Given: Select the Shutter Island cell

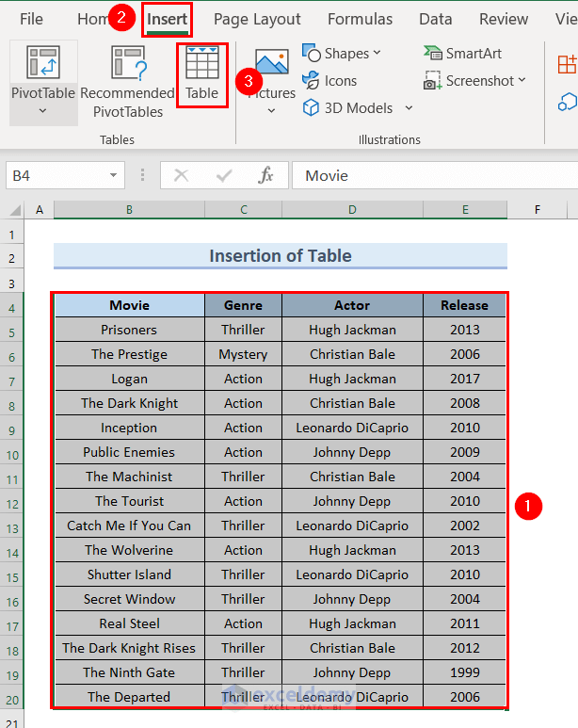Looking at the screenshot, I should tap(130, 574).
